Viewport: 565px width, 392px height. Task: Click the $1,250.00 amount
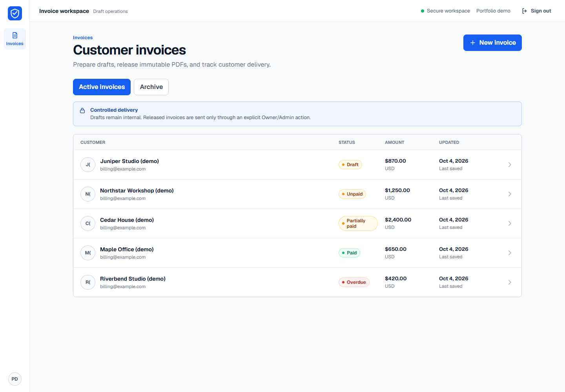(x=397, y=191)
